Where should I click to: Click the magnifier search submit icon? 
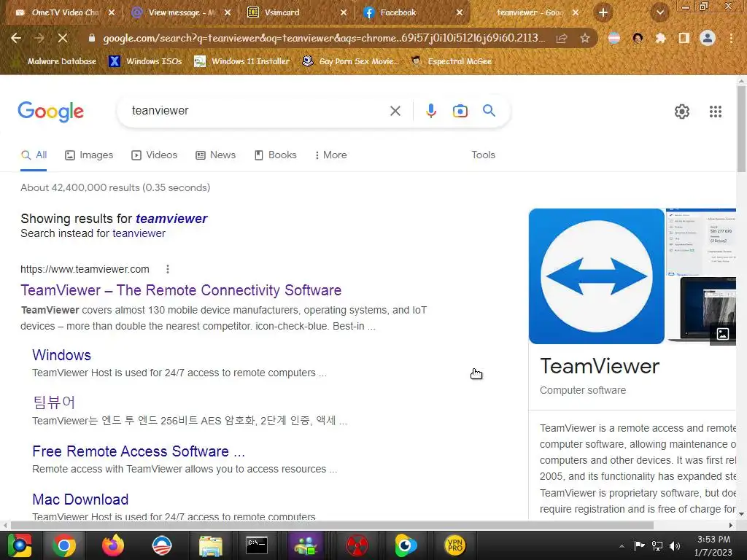(x=489, y=111)
